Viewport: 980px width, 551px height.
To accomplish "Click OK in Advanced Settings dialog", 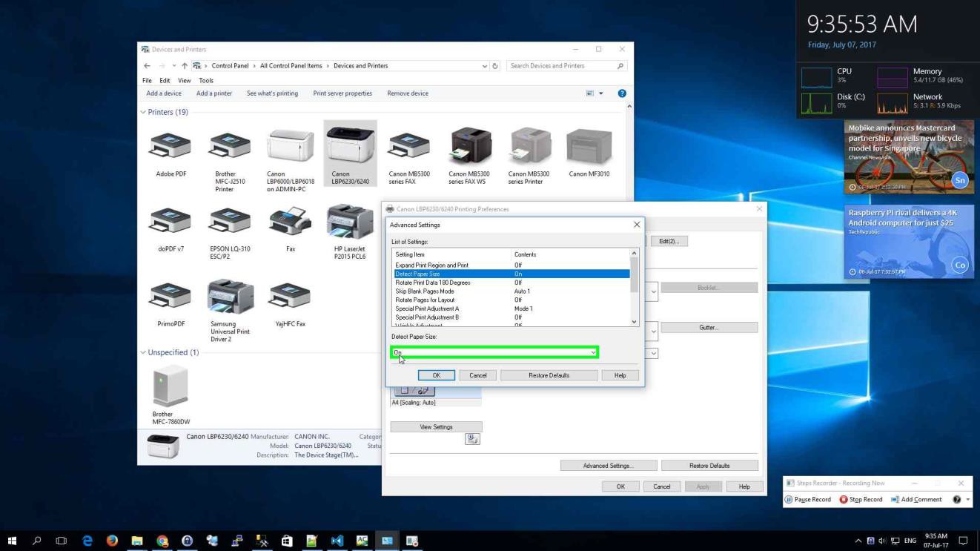I will coord(436,375).
